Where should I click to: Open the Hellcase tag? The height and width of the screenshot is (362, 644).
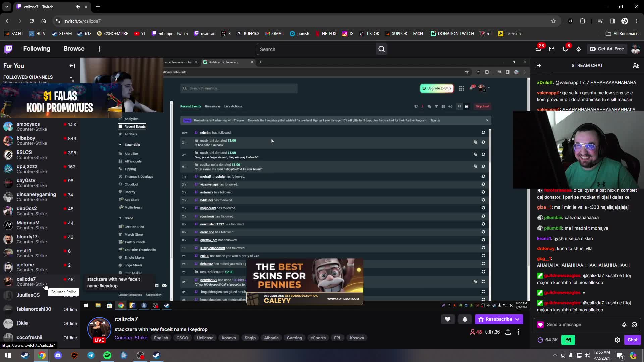pyautogui.click(x=205, y=338)
